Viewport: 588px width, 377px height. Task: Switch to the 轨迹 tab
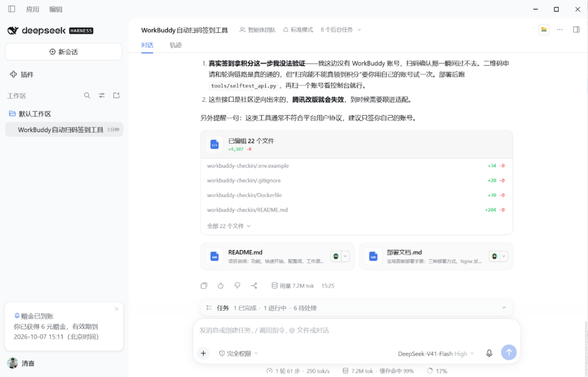(x=176, y=45)
